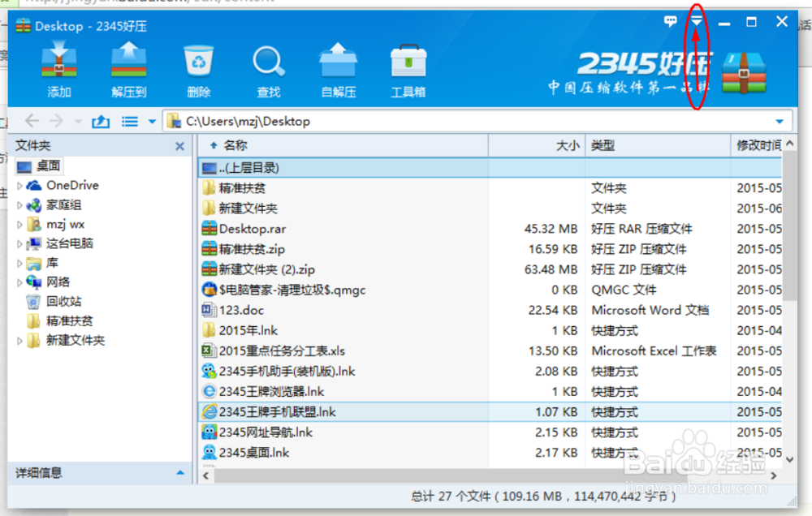
Task: Select the 2015年.lnk shortcut
Action: pos(490,330)
